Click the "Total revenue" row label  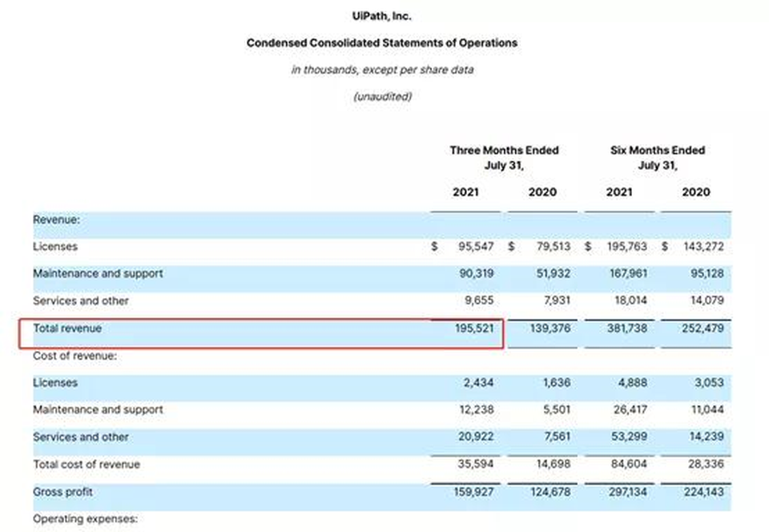pos(67,328)
